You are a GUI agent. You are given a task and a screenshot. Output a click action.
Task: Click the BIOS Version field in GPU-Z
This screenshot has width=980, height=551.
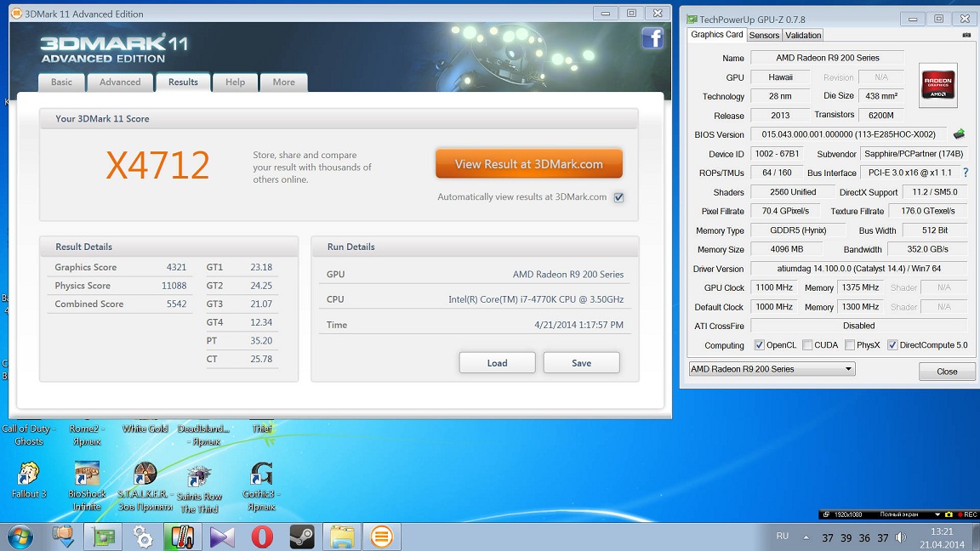(x=848, y=134)
